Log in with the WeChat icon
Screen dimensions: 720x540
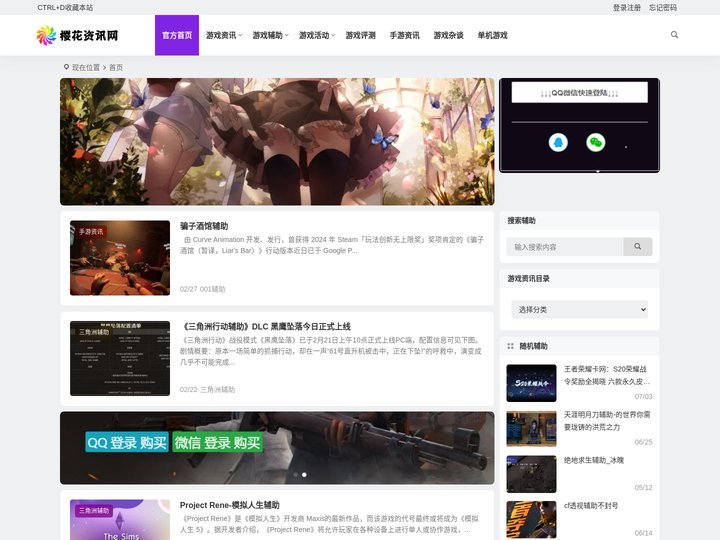(x=596, y=142)
